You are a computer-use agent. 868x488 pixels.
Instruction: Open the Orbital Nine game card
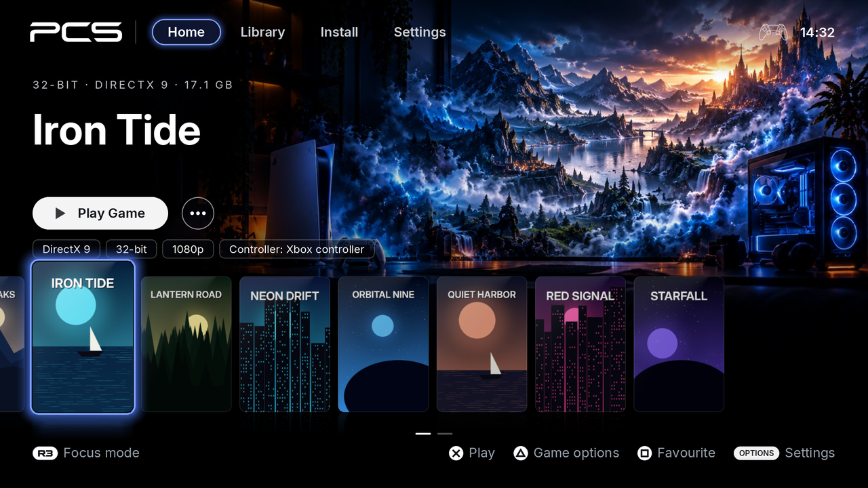[383, 344]
